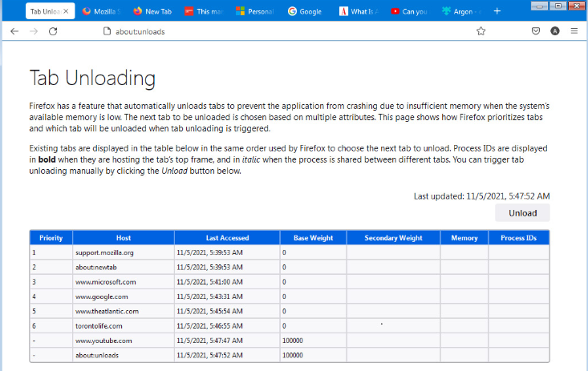Close the Tab Unloading tab
Screen dimensions: 588x371
pos(66,11)
